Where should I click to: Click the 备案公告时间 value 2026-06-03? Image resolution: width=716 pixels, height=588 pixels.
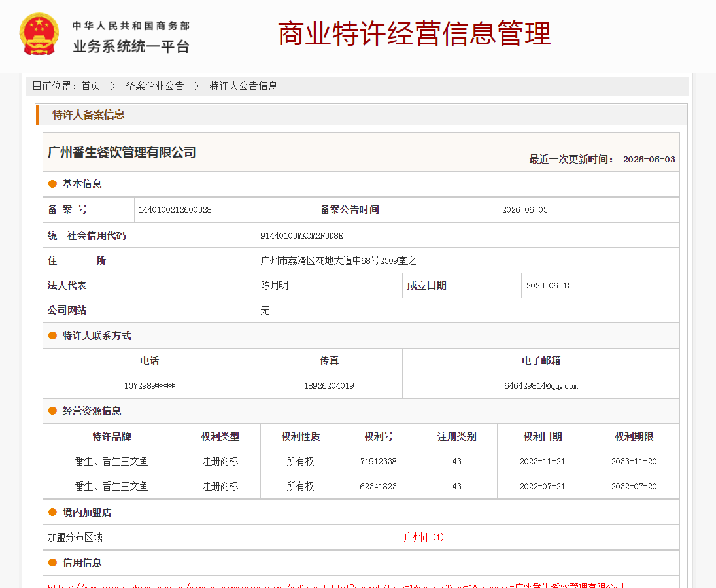(524, 210)
